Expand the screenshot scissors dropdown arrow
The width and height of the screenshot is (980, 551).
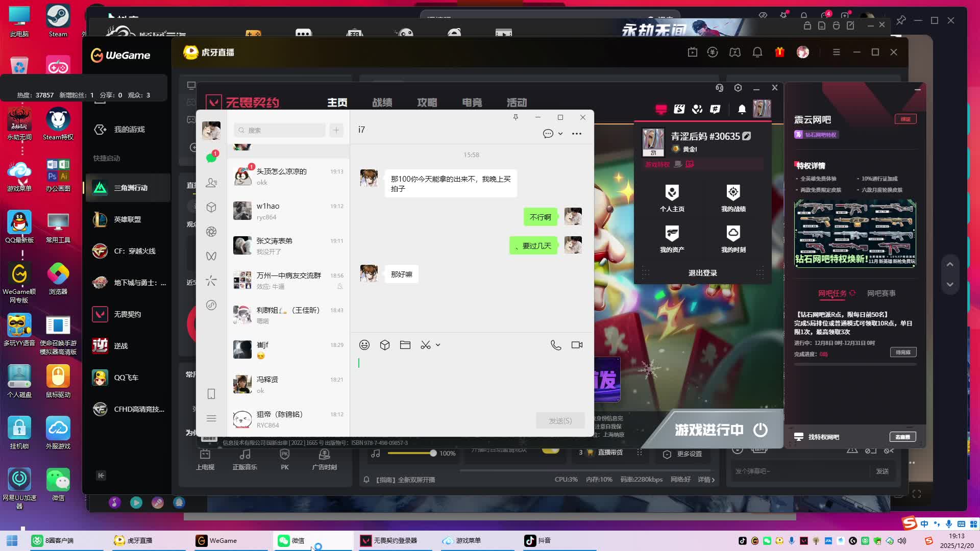pyautogui.click(x=438, y=345)
